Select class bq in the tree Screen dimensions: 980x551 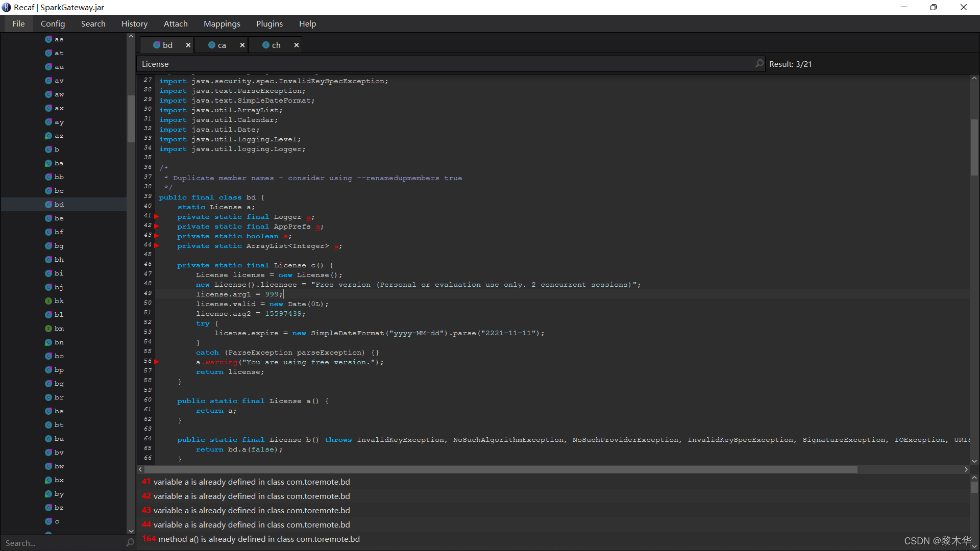[59, 384]
